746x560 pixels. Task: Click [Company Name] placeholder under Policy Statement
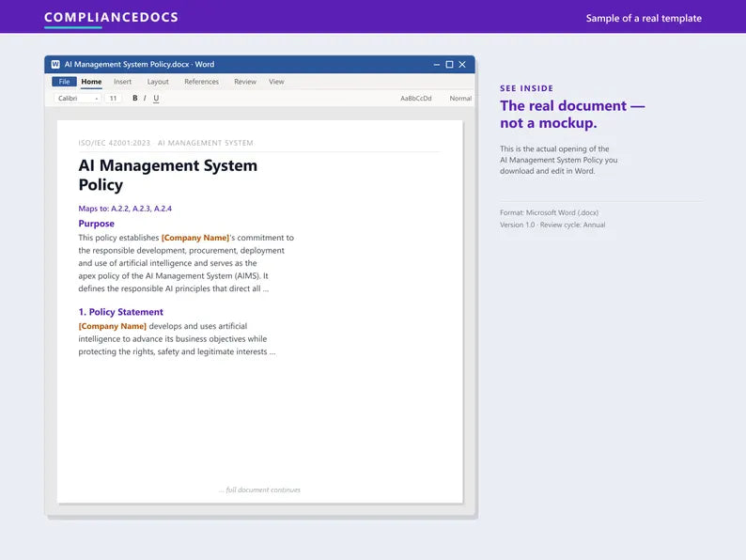click(x=113, y=326)
